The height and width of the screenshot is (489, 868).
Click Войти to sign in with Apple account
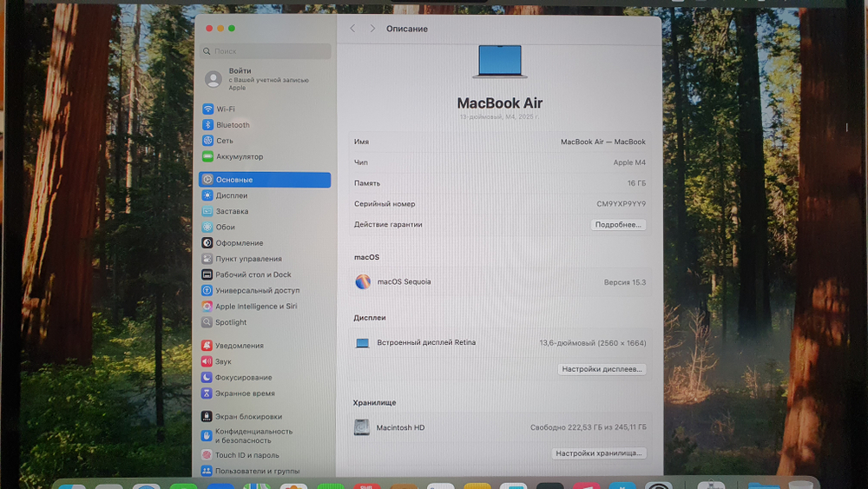point(240,71)
